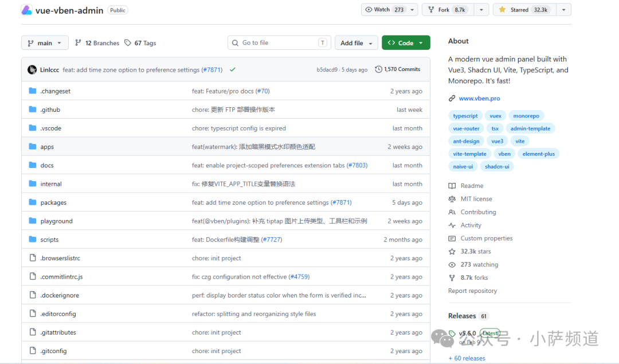This screenshot has width=619, height=364.
Task: Click the .vscode folder icon
Action: [x=33, y=128]
